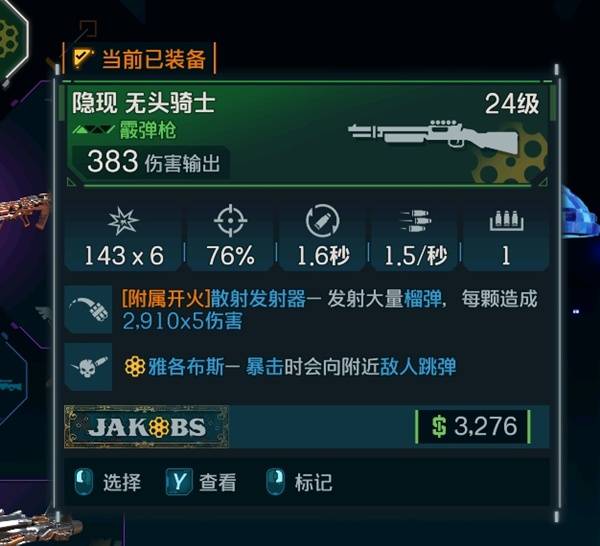Click the grenade launcher attachment icon

(x=88, y=309)
